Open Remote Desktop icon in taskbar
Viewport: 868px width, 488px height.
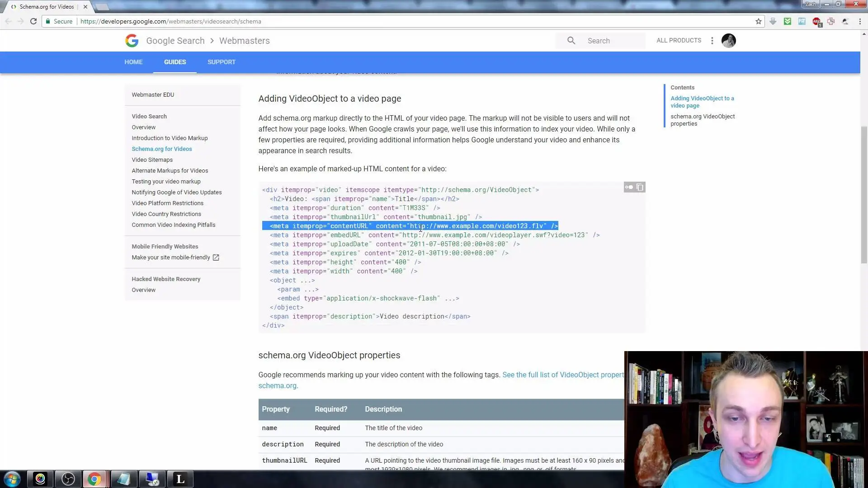(152, 479)
